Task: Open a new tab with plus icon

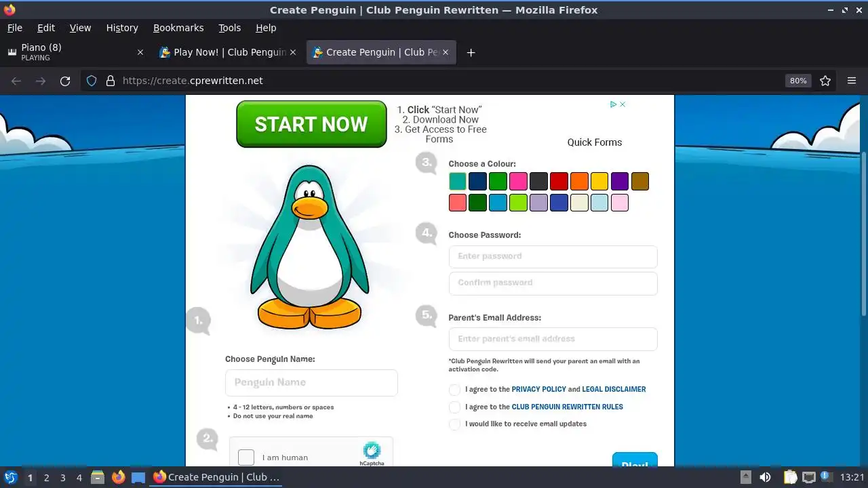Action: [471, 52]
